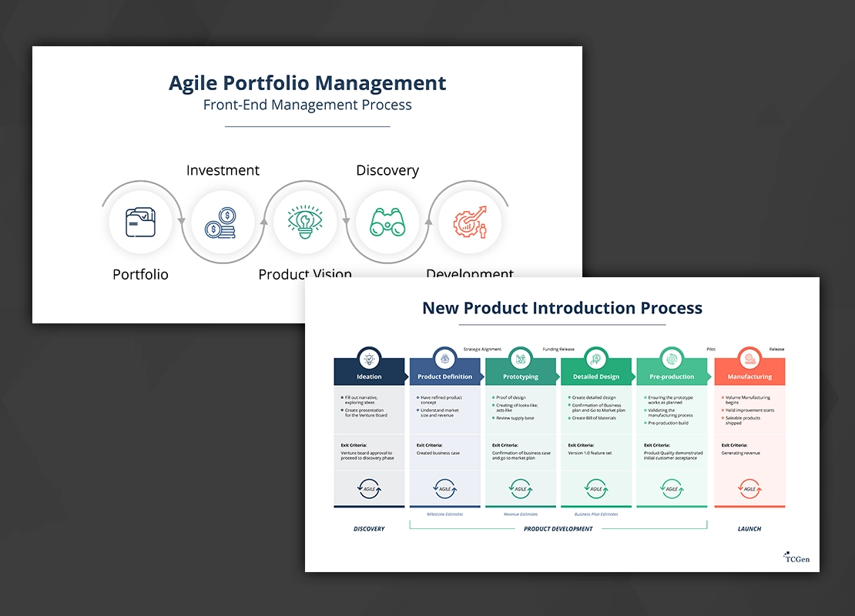Click the Ideation lightbulb icon in header
The image size is (855, 616).
point(369,359)
